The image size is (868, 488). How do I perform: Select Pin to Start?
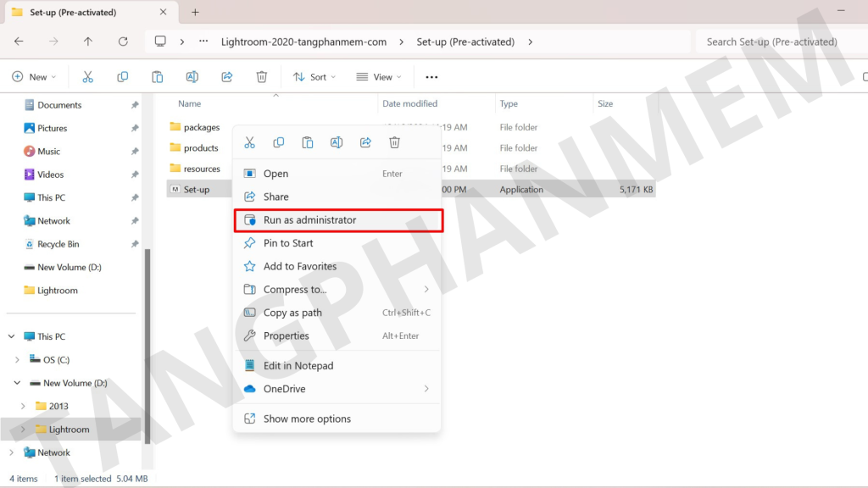coord(337,243)
